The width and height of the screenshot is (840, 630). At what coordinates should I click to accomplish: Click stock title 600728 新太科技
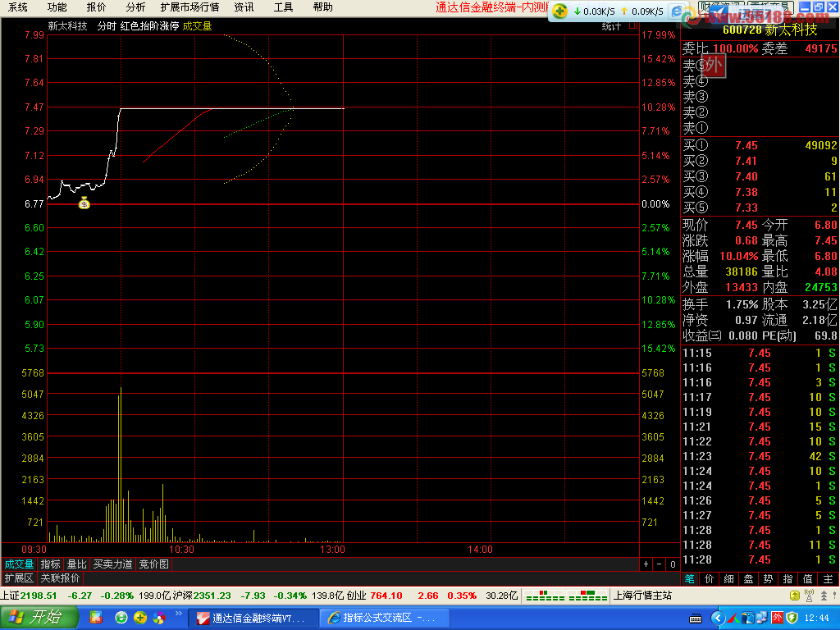click(x=769, y=30)
